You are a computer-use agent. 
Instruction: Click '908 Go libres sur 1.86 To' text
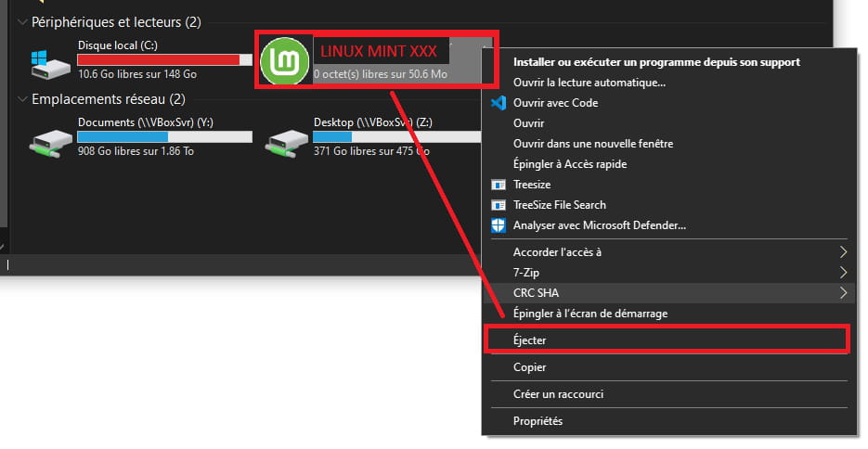click(136, 151)
